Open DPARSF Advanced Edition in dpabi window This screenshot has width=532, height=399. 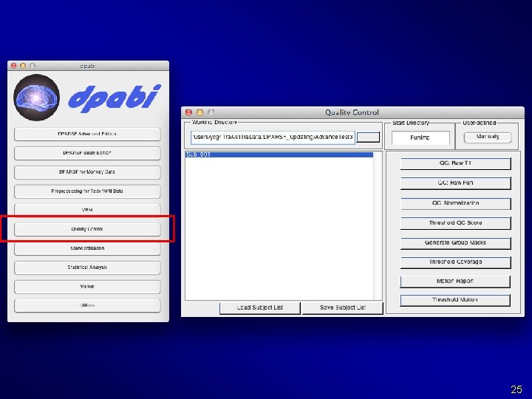87,134
